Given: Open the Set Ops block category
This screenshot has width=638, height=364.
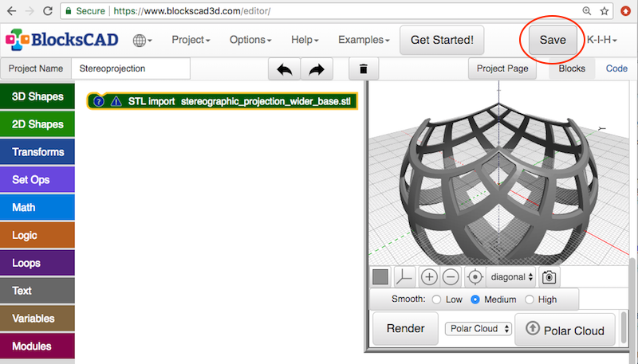Looking at the screenshot, I should (x=37, y=179).
